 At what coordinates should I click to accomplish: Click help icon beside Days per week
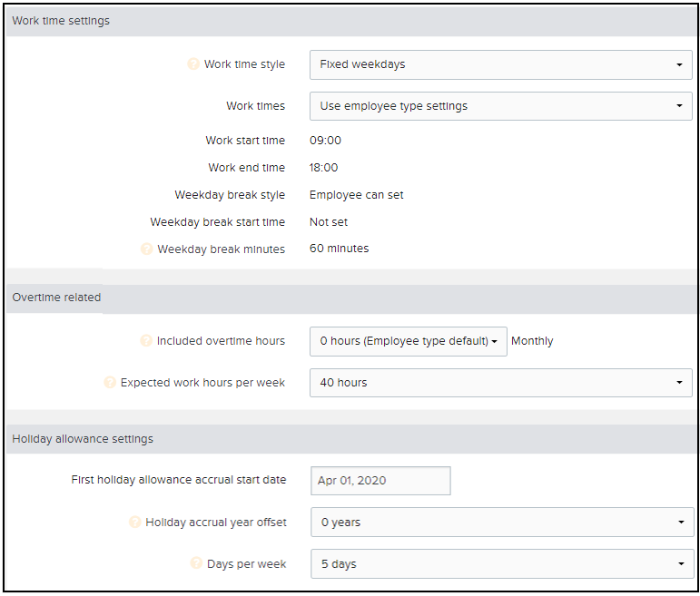[196, 563]
